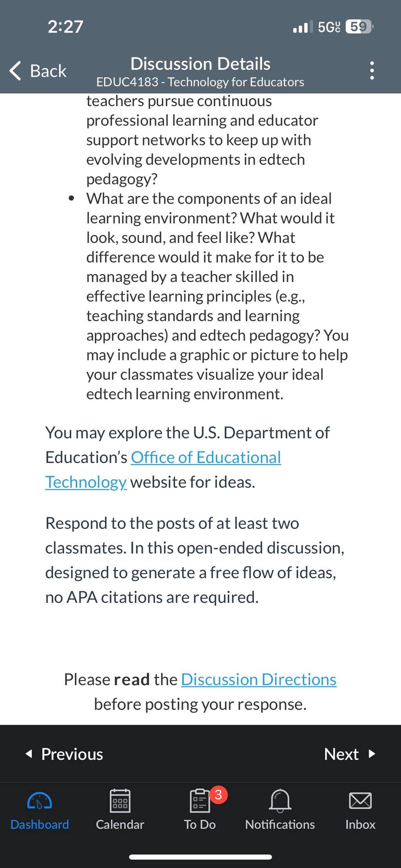Open the Office of Educational Technology link

pyautogui.click(x=163, y=469)
